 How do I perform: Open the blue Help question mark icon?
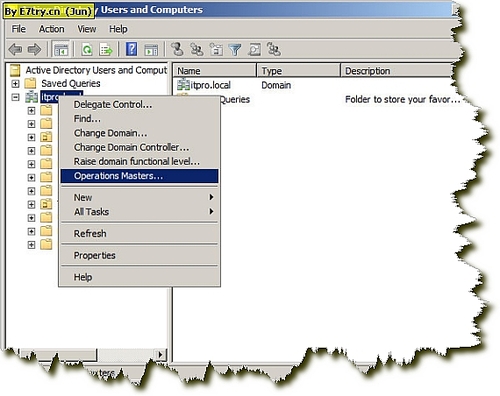[x=131, y=49]
